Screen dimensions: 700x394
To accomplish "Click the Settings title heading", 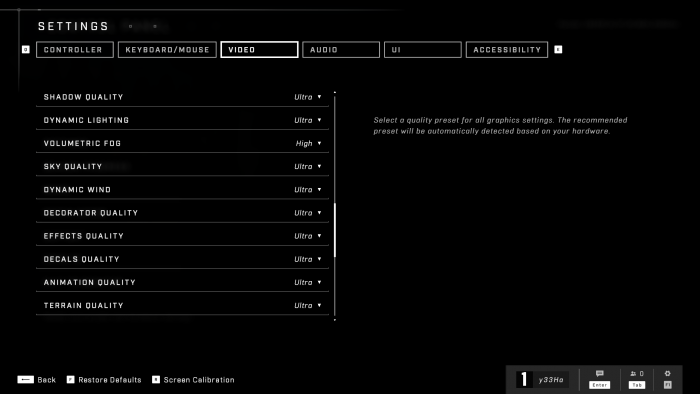I will pos(73,26).
